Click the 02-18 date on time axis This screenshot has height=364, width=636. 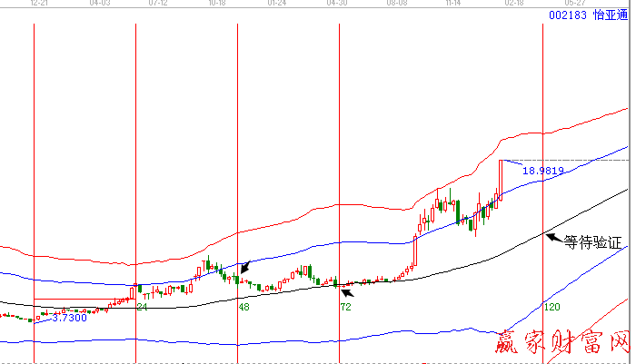click(514, 4)
